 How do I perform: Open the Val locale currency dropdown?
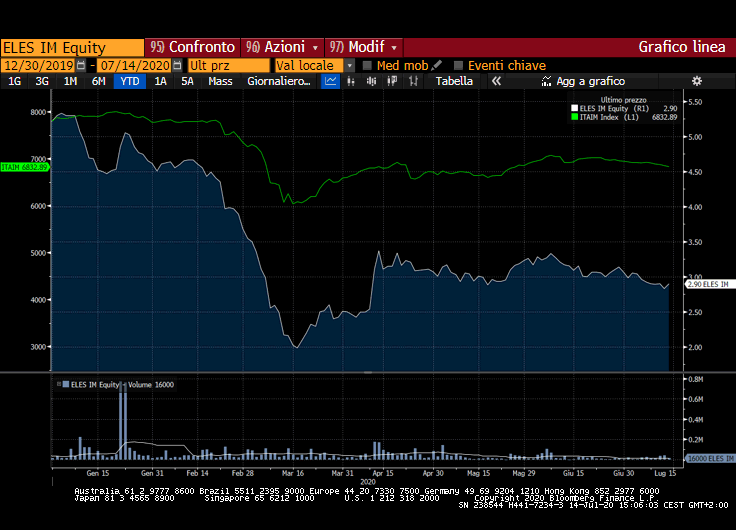(x=350, y=65)
